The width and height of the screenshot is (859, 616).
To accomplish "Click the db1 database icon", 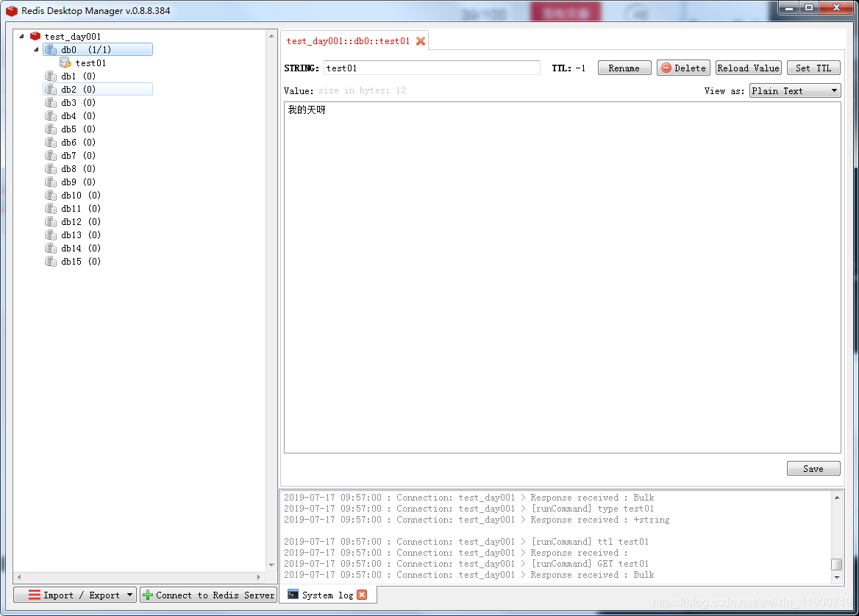I will pos(51,76).
